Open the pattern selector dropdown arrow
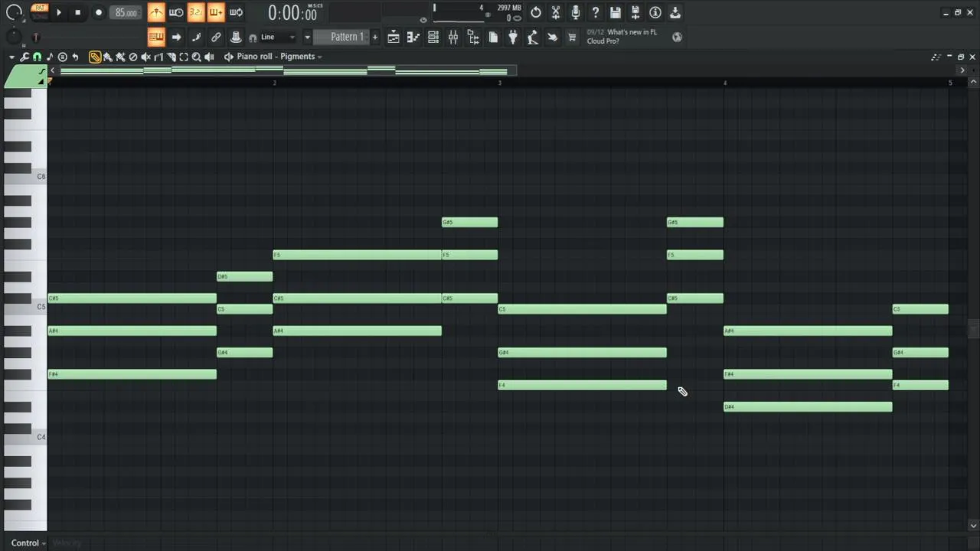980x551 pixels. coord(307,37)
